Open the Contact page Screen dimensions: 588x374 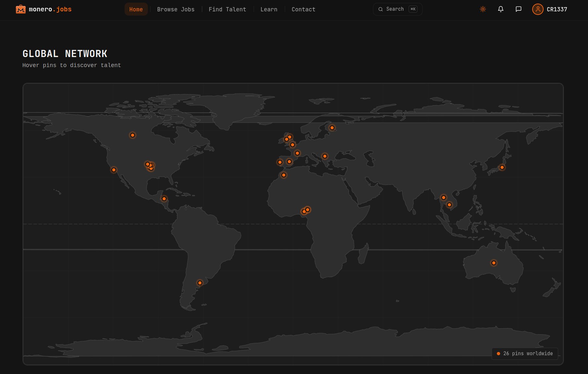point(303,9)
